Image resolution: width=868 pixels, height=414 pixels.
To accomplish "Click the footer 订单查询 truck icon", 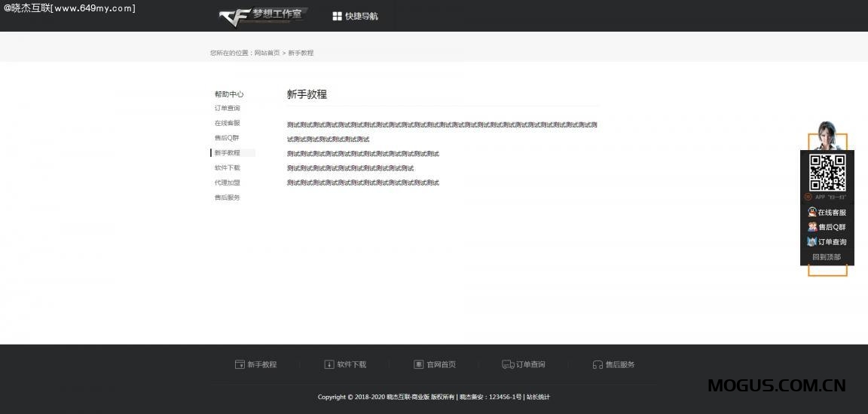I will tap(508, 364).
